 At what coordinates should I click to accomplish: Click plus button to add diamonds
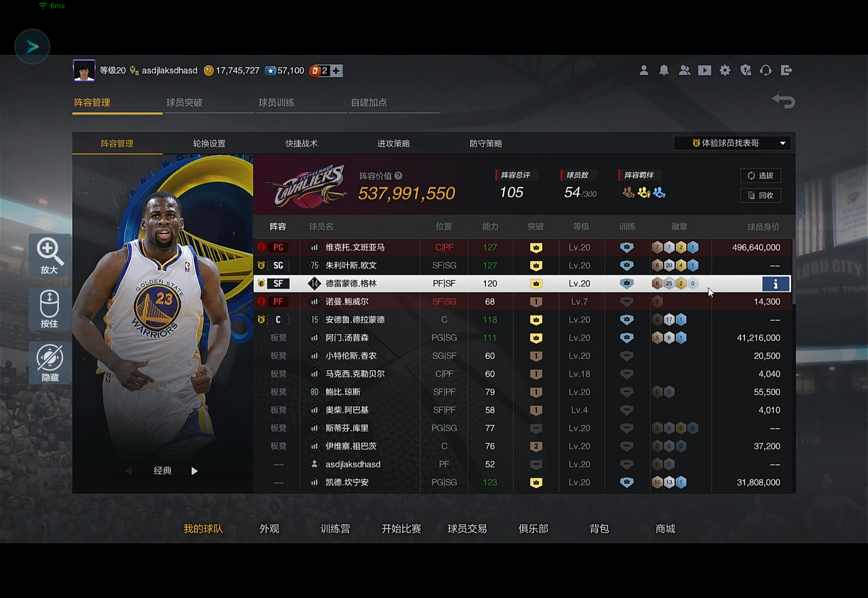(336, 71)
